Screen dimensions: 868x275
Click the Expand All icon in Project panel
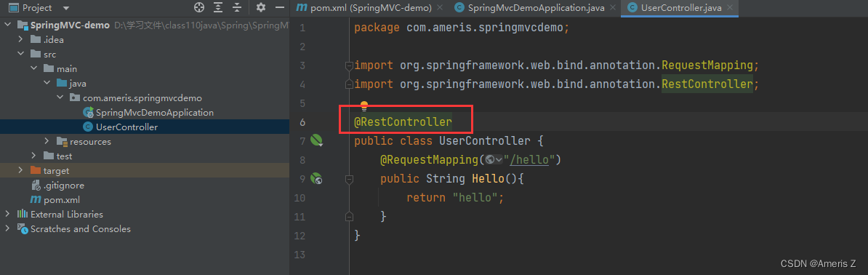coord(219,8)
